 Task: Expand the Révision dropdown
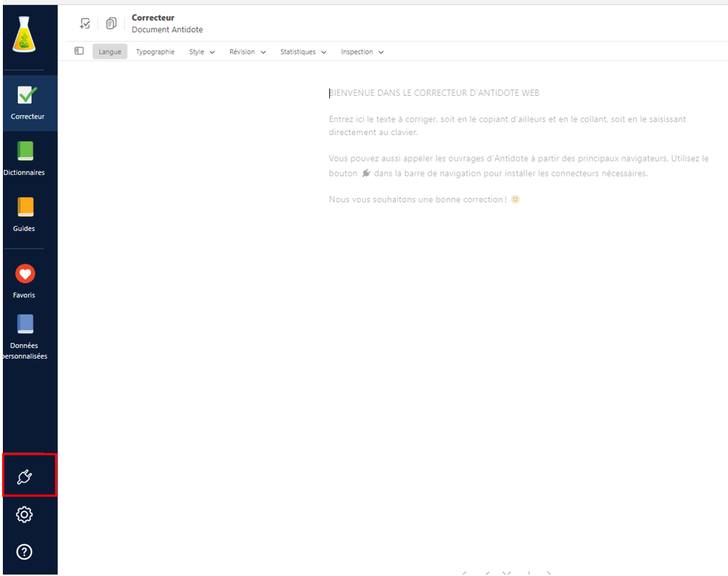pos(247,51)
